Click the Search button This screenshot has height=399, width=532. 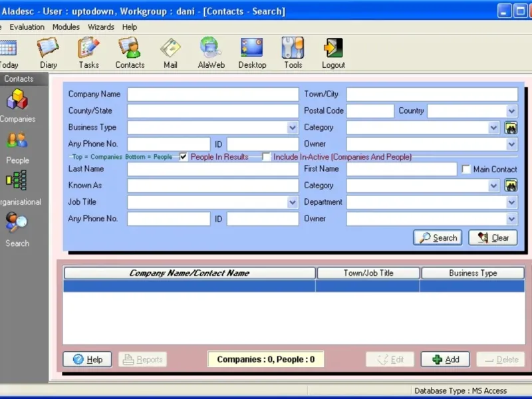click(x=438, y=238)
